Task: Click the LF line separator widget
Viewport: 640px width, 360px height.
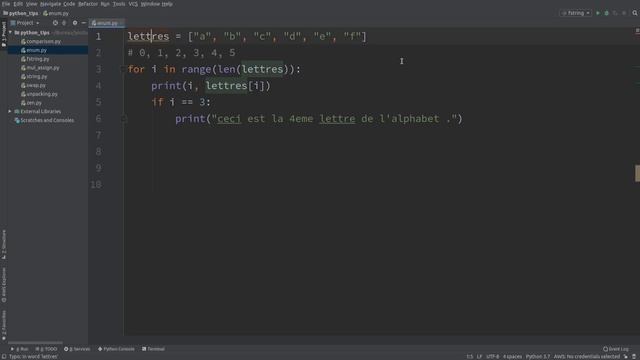Action: click(479, 357)
